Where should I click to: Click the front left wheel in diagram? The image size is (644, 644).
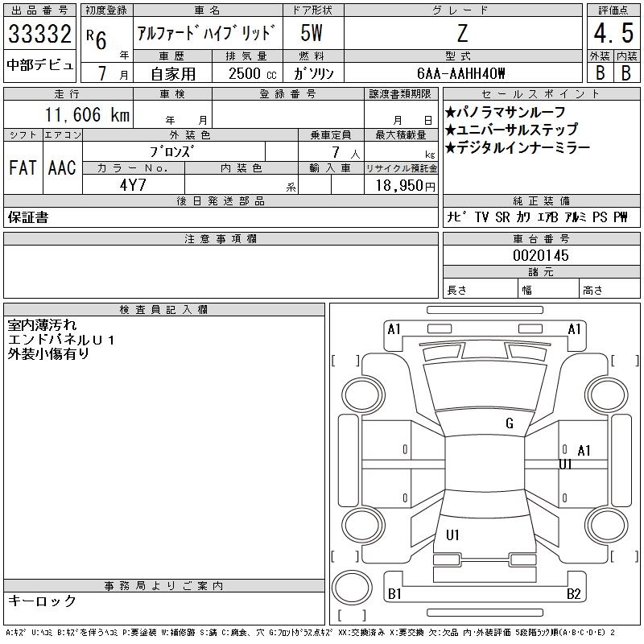tap(363, 396)
